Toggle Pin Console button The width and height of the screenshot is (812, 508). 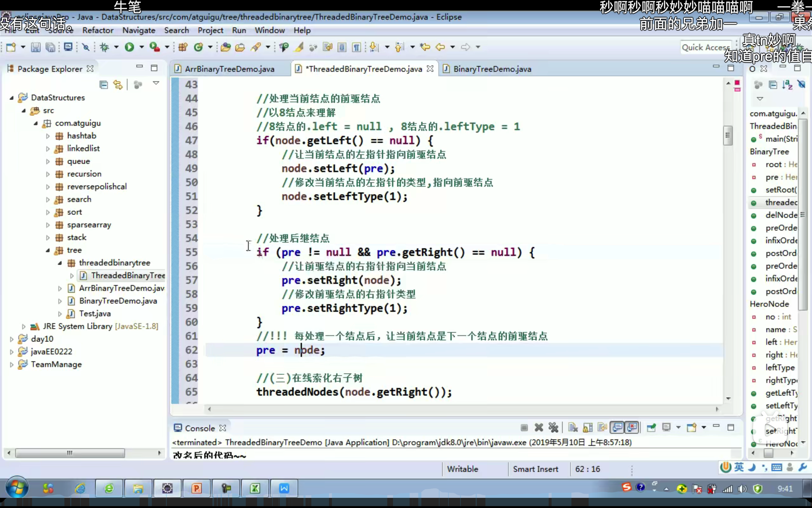coord(651,427)
